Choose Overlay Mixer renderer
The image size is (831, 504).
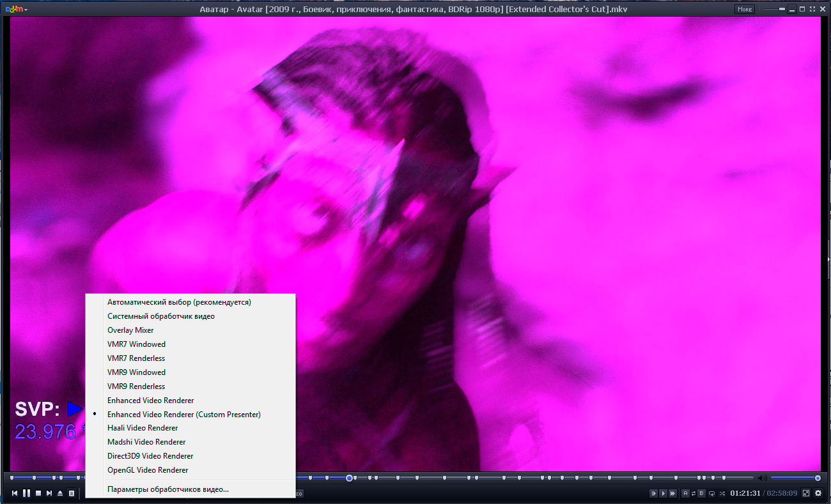190,330
